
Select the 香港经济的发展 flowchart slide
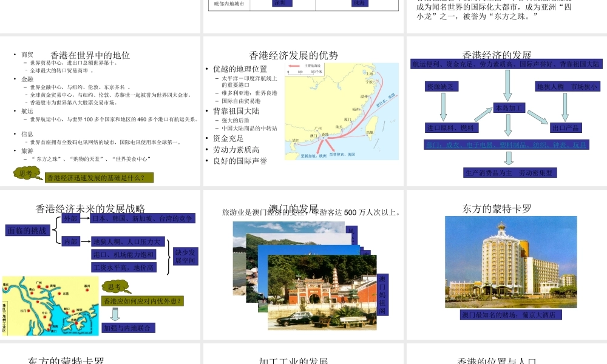coord(507,111)
